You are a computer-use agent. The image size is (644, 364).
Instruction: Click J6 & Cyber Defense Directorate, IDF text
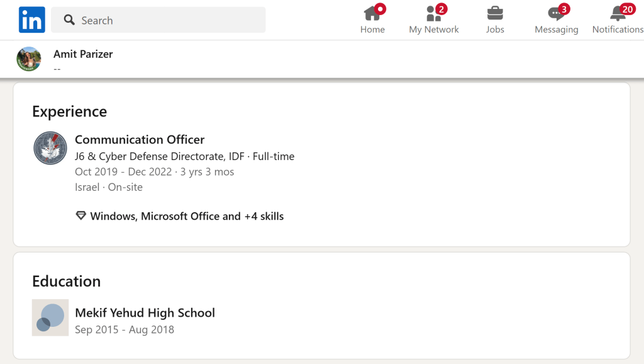(160, 156)
